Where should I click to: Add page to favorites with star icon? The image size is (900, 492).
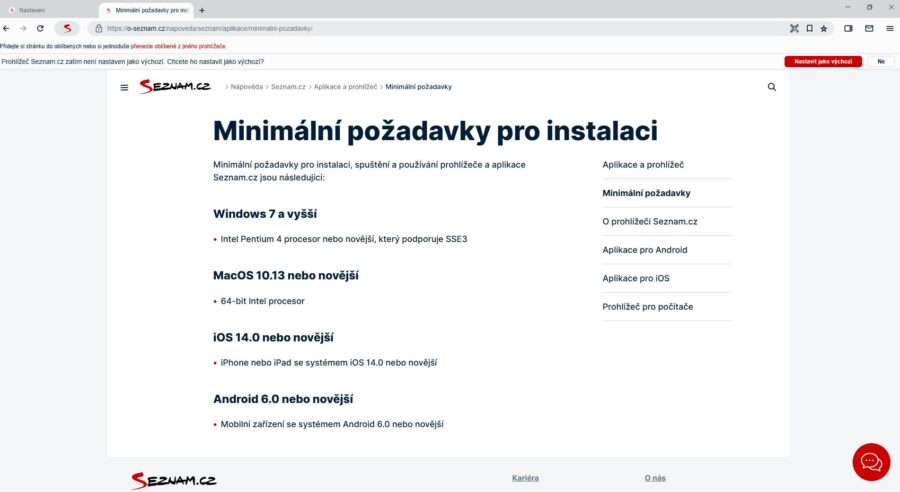[824, 28]
